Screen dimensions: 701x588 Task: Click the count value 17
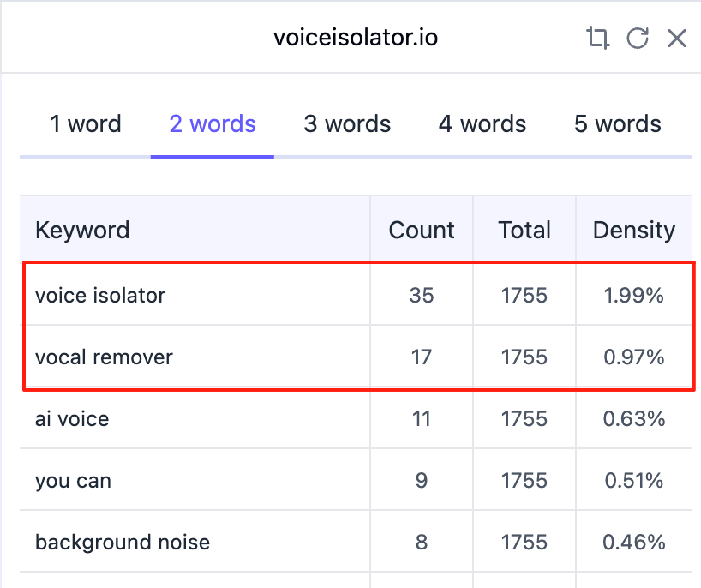[422, 357]
